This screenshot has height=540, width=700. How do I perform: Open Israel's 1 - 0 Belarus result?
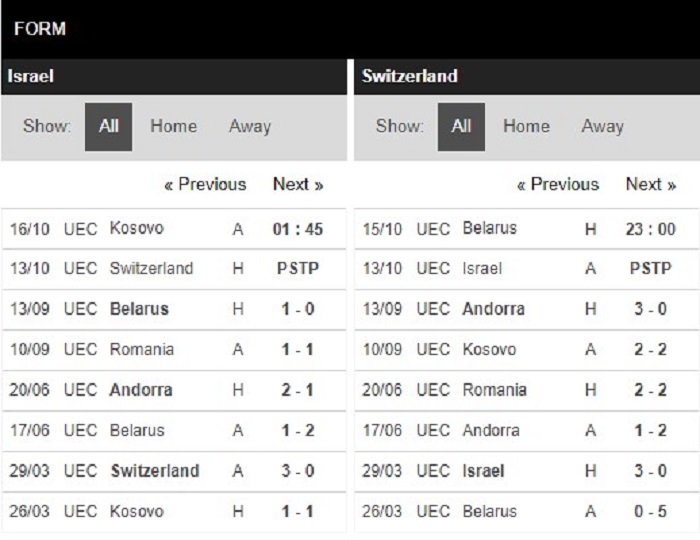298,309
